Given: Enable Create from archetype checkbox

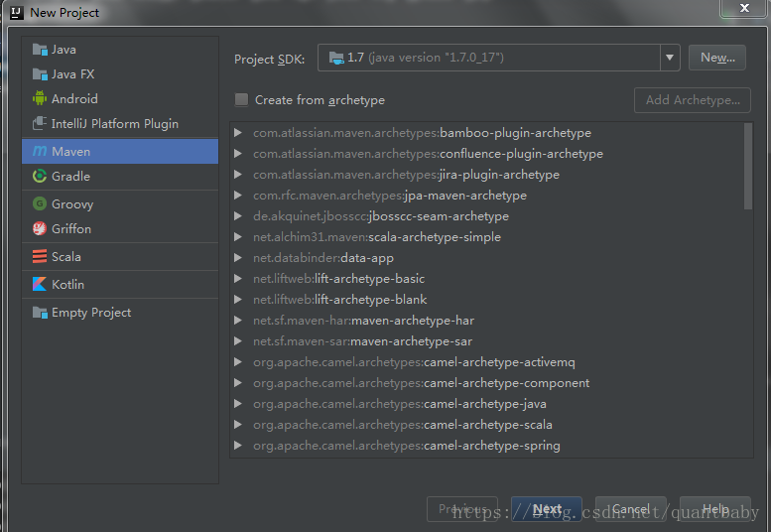Looking at the screenshot, I should [x=241, y=100].
